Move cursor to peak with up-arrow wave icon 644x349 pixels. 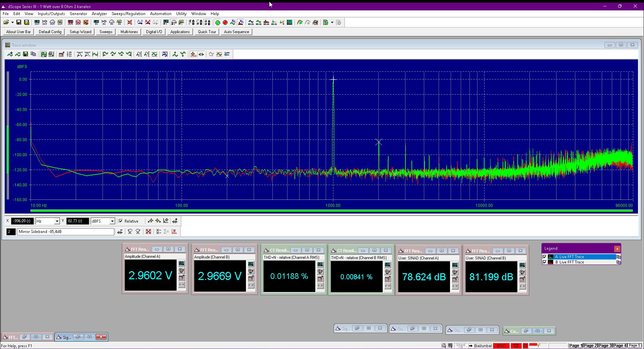pyautogui.click(x=175, y=54)
